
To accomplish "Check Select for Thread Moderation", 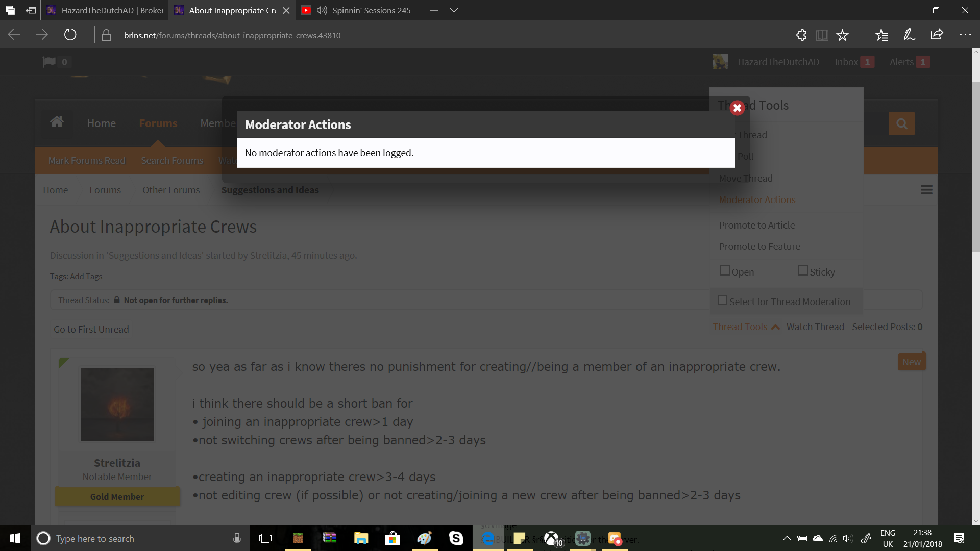I will (x=722, y=300).
